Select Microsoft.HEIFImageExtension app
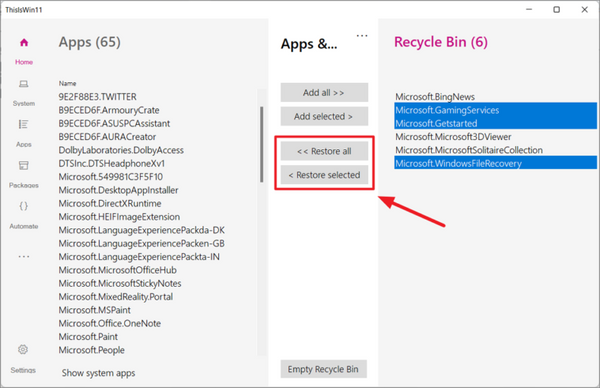This screenshot has height=388, width=600. (x=119, y=217)
